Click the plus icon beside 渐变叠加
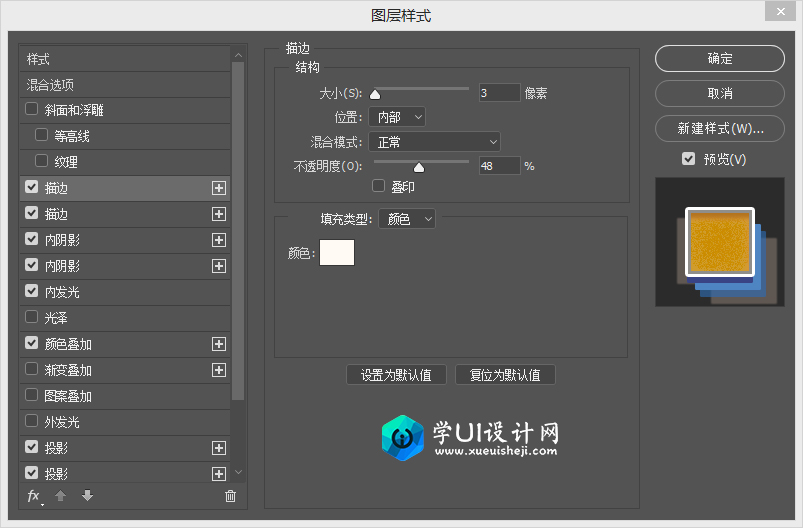This screenshot has width=803, height=528. click(x=219, y=370)
